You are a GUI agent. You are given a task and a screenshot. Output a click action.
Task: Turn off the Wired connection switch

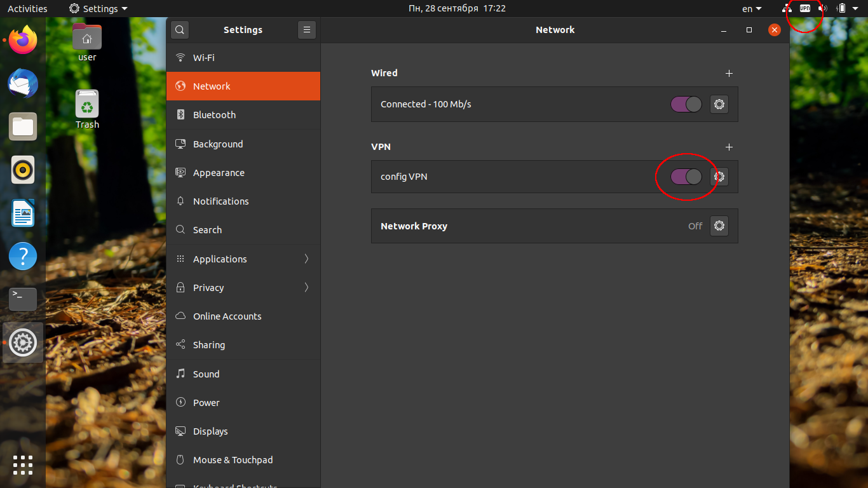point(686,104)
